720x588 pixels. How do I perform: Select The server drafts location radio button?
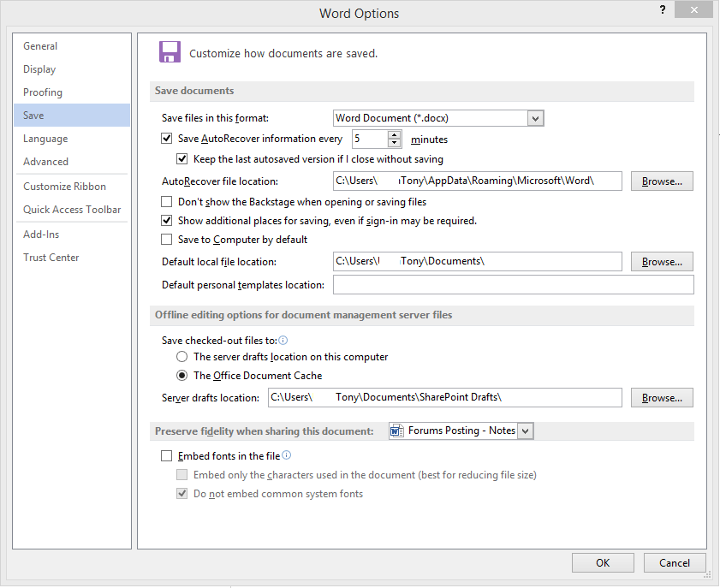click(181, 357)
